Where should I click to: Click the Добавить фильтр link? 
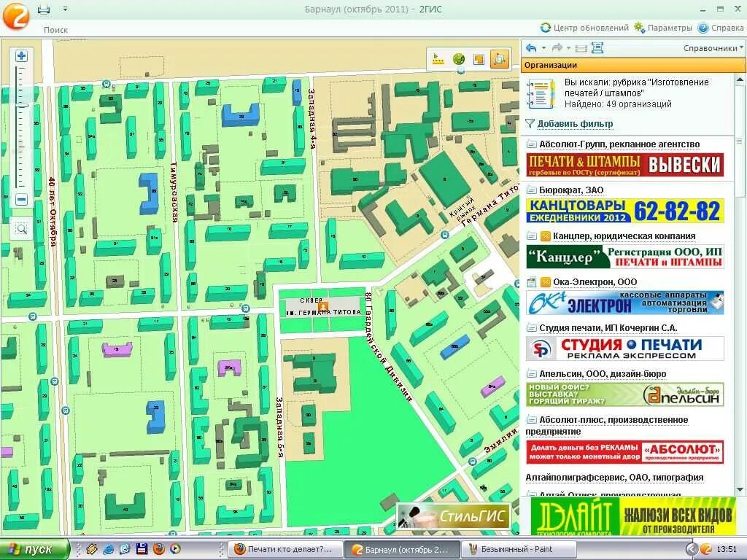pos(575,124)
